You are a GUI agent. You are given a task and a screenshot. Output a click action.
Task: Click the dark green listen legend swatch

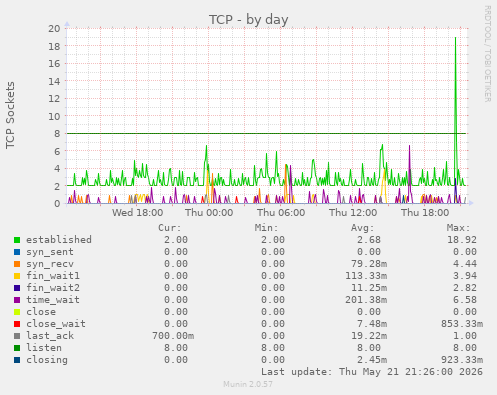tap(17, 348)
